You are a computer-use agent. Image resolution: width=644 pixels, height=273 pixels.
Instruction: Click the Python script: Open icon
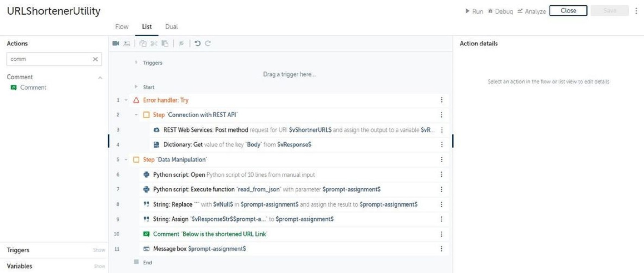[x=146, y=174]
